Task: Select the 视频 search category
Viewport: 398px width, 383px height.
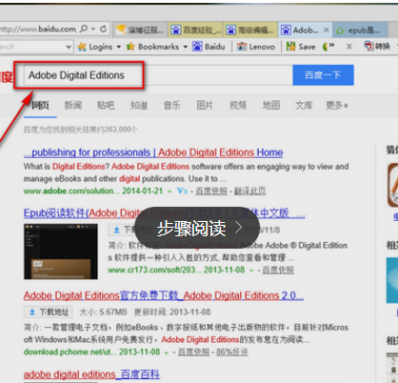Action: coord(238,106)
